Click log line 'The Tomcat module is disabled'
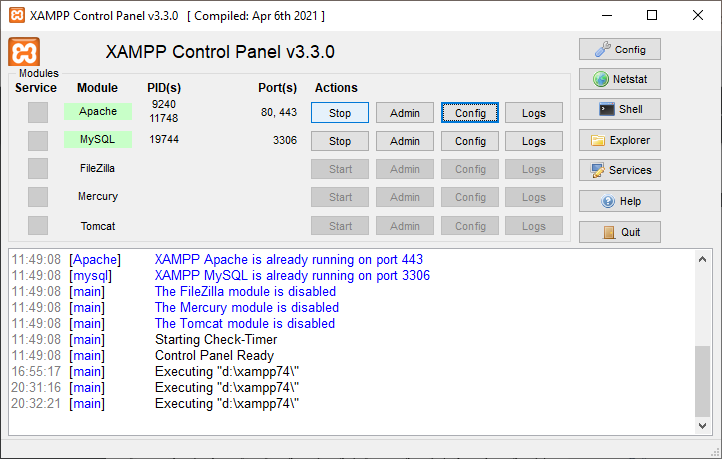The image size is (722, 459). (x=245, y=324)
